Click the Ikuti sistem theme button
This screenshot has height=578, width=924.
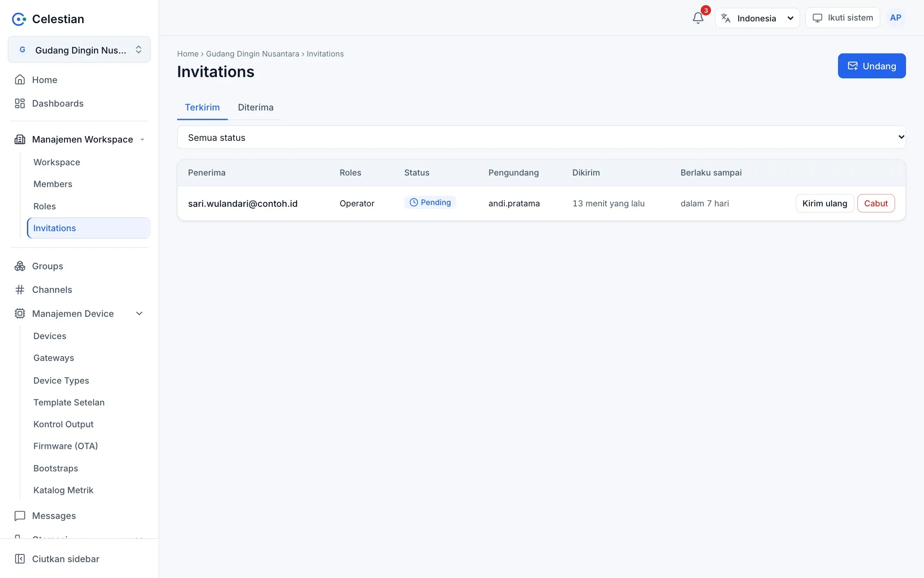(842, 18)
